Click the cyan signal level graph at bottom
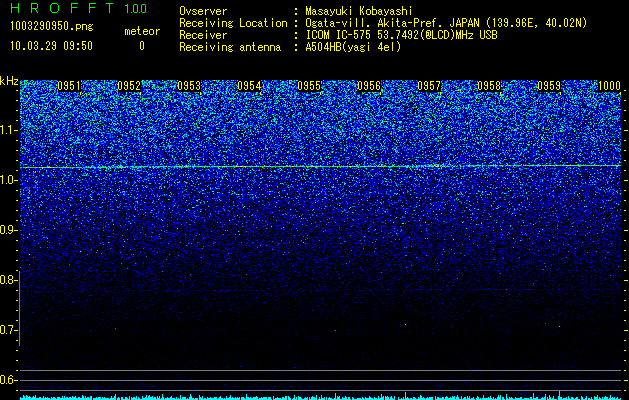The height and width of the screenshot is (400, 629). [x=321, y=396]
